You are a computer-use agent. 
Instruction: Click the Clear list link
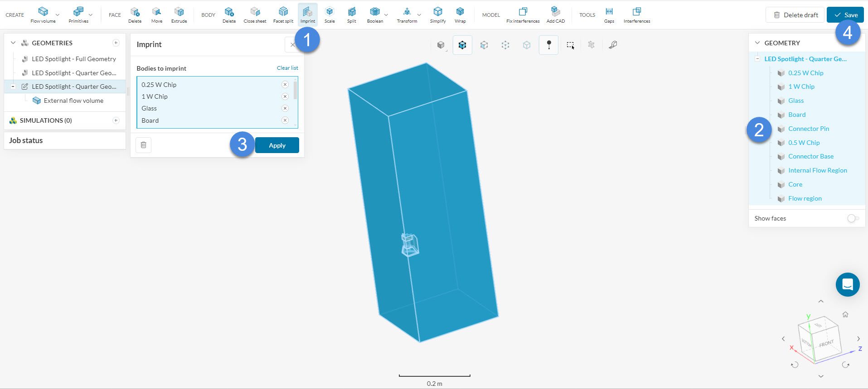click(287, 68)
